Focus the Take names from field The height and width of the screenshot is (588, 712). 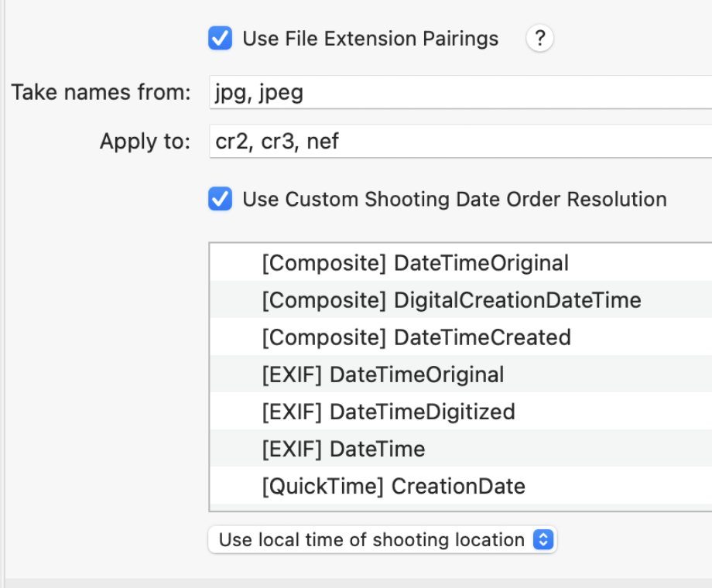coord(460,93)
